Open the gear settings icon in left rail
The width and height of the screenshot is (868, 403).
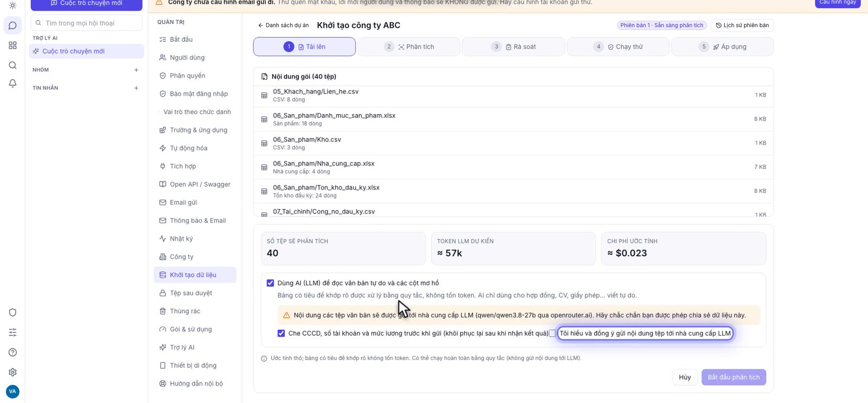(12, 372)
